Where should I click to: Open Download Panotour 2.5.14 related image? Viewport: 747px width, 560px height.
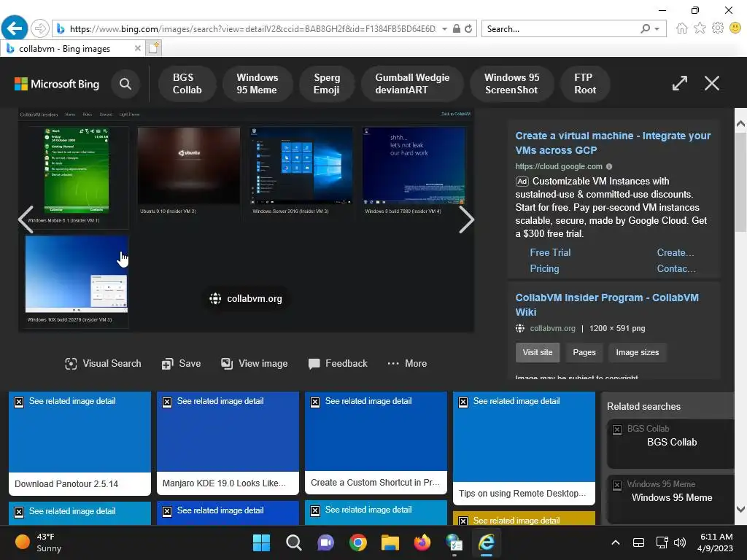pyautogui.click(x=80, y=443)
